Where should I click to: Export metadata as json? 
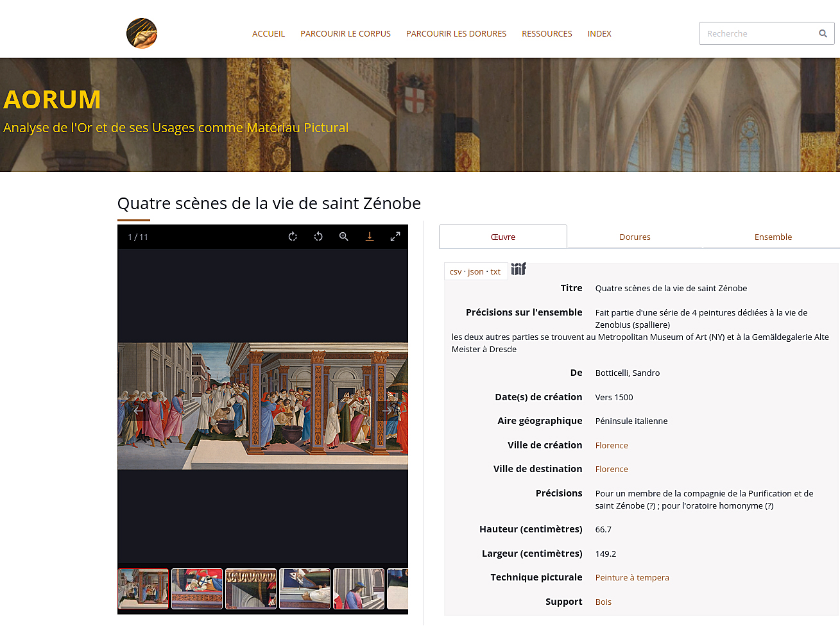[x=476, y=272]
